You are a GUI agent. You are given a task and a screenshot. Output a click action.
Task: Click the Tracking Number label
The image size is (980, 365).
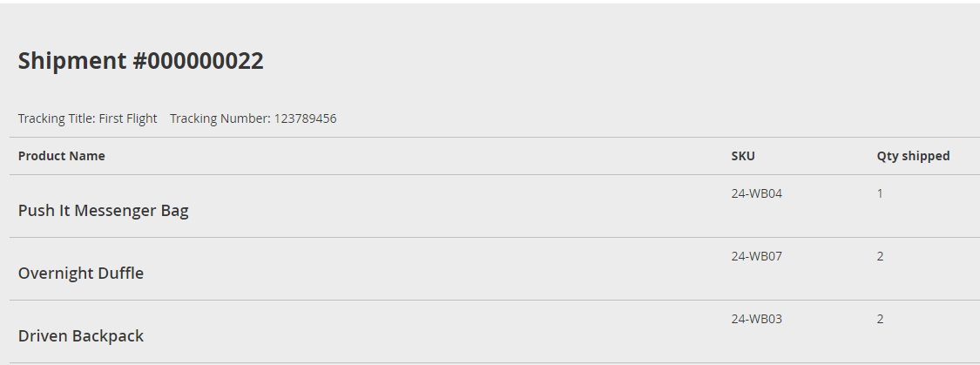(220, 118)
